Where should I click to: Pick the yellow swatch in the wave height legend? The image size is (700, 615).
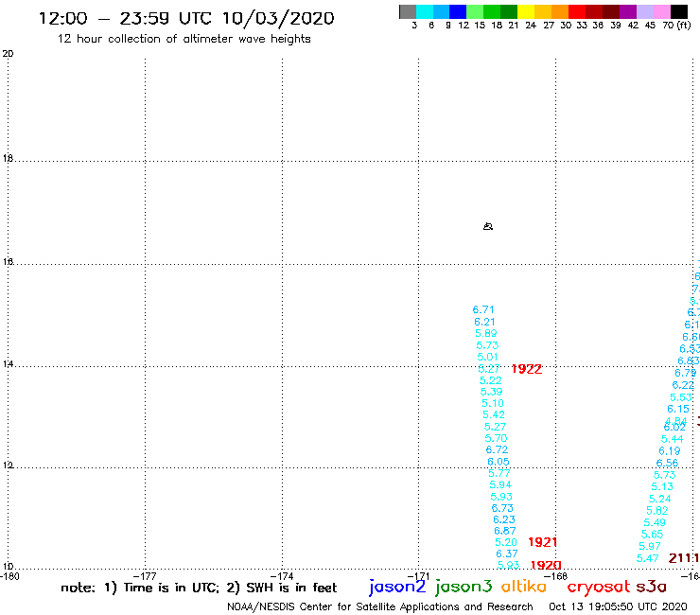click(526, 11)
